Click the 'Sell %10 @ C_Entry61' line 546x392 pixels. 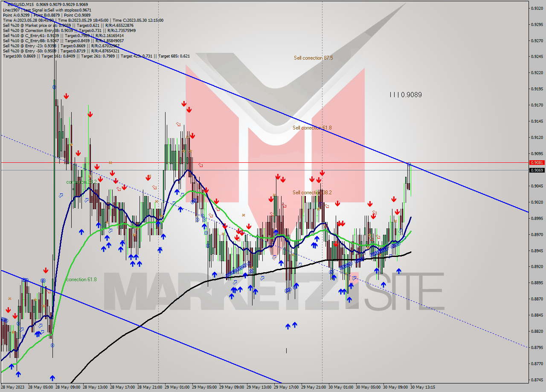coord(63,35)
